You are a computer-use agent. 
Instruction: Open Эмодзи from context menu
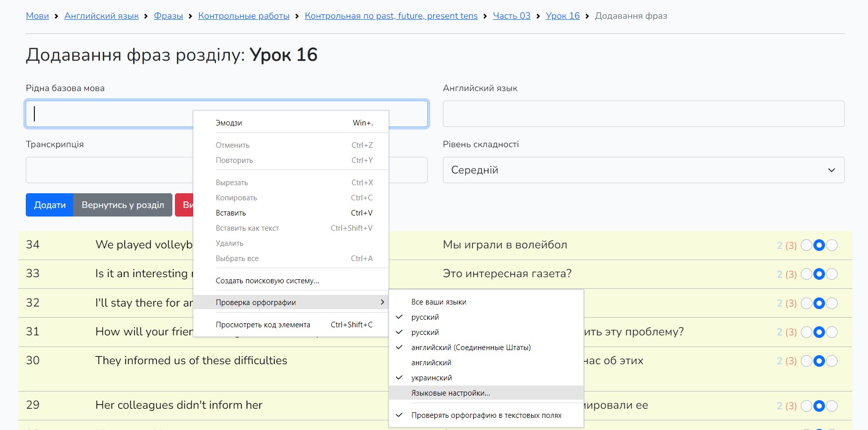(229, 123)
